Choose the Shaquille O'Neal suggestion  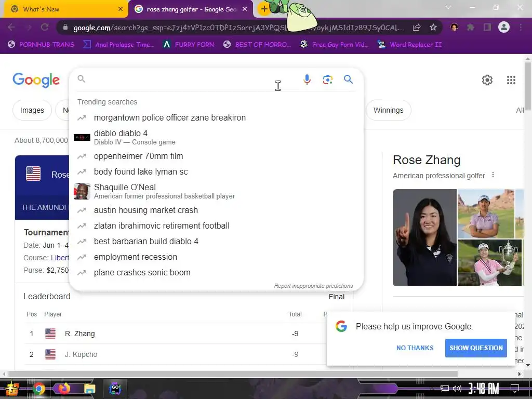pos(216,191)
